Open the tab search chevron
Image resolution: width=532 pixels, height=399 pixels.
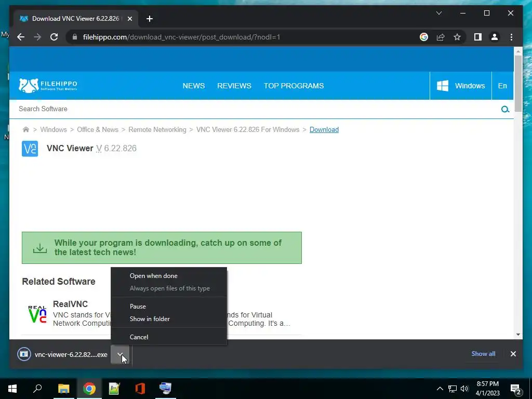pyautogui.click(x=438, y=13)
